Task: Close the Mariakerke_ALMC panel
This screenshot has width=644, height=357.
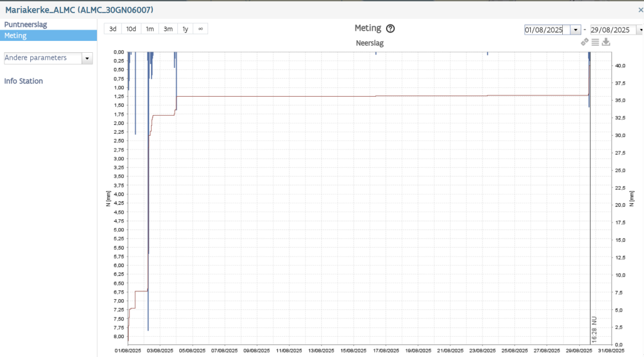Action: (640, 10)
